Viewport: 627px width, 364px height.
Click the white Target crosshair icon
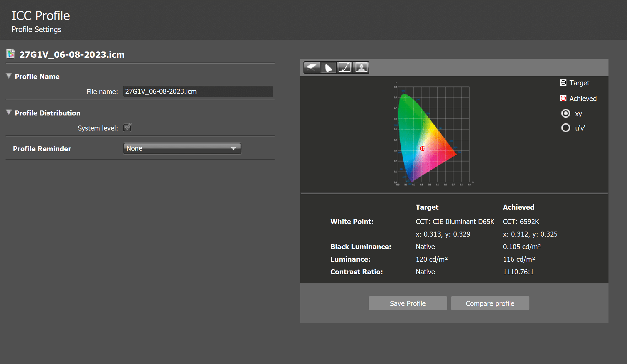coord(563,83)
